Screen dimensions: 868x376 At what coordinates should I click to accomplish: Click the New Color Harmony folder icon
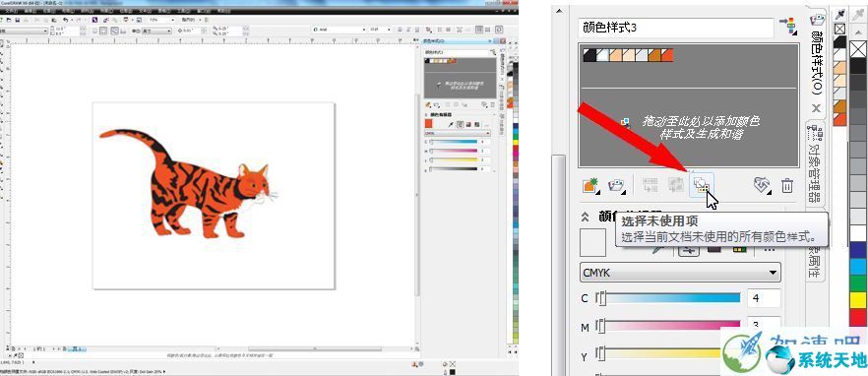pos(617,185)
